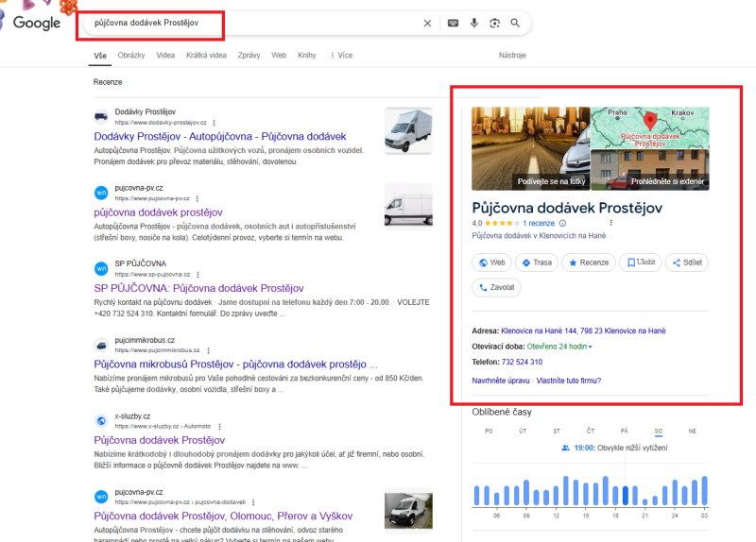This screenshot has height=542, width=756.
Task: Go to the Google logo home
Action: pos(37,23)
